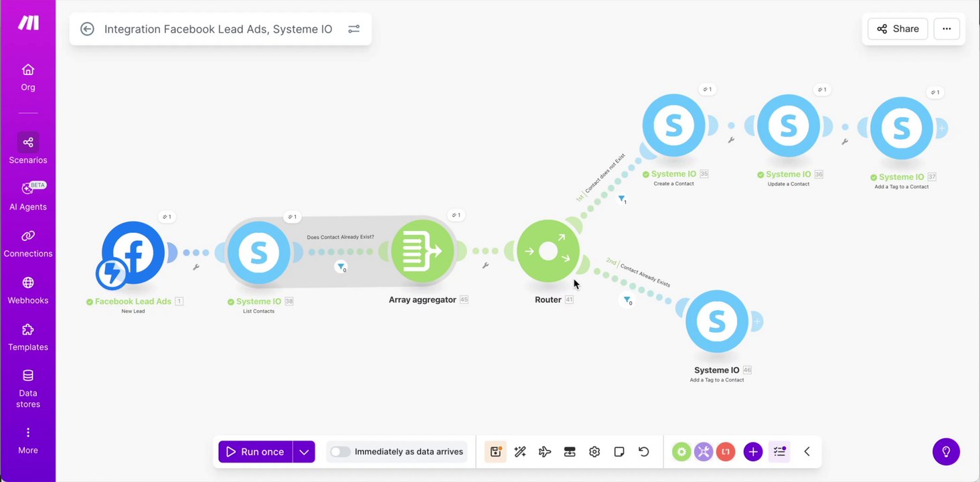Viewport: 980px width, 482px height.
Task: Open the Org home page in sidebar
Action: click(28, 77)
